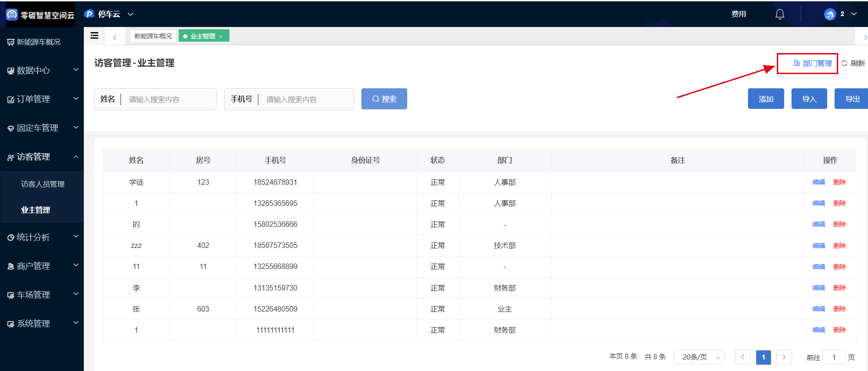Delete the row with phone 13265365695
The height and width of the screenshot is (371, 868).
pos(840,203)
